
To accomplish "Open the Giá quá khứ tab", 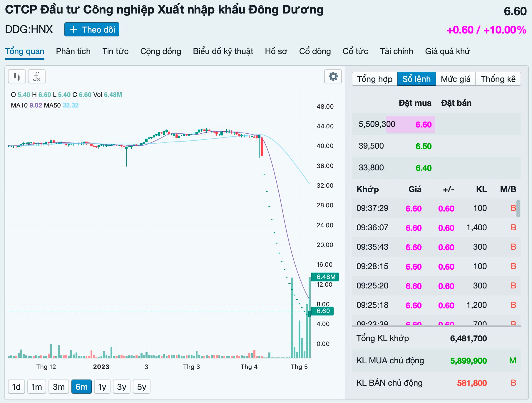I will pyautogui.click(x=447, y=51).
